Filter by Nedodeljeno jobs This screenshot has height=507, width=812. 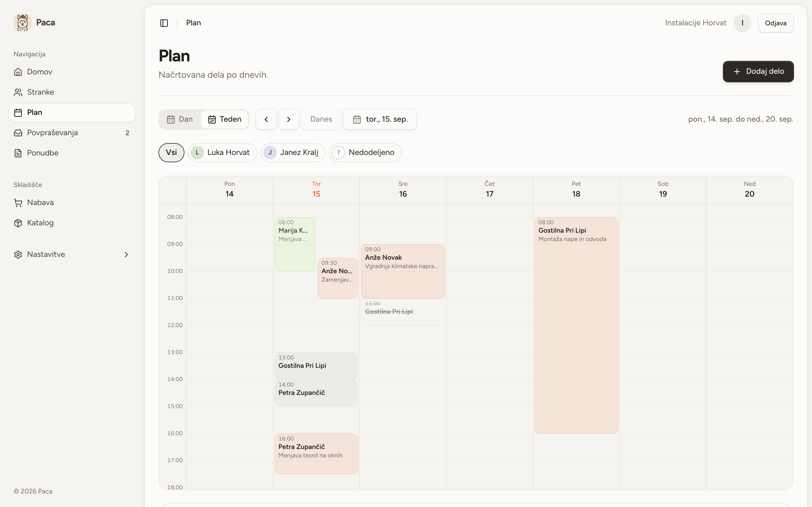365,153
